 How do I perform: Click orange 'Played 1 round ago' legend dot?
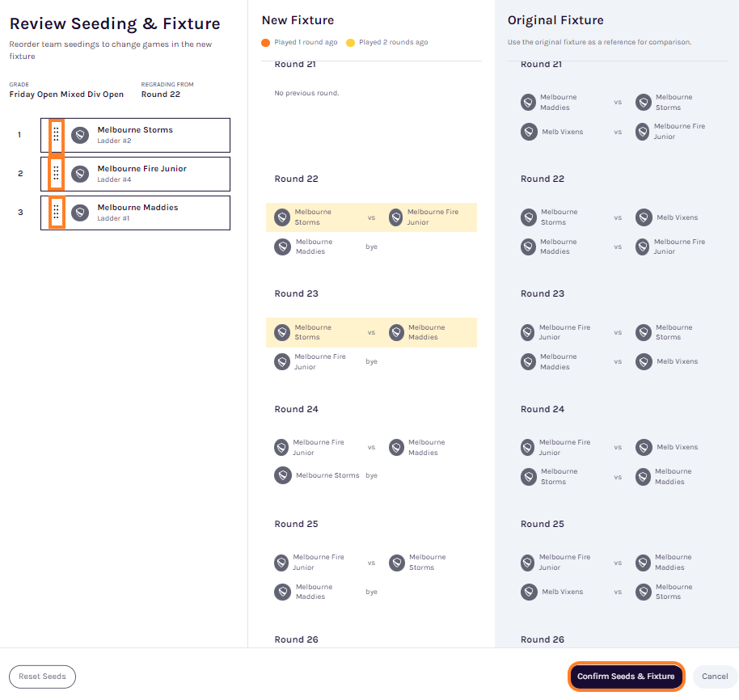coord(266,42)
